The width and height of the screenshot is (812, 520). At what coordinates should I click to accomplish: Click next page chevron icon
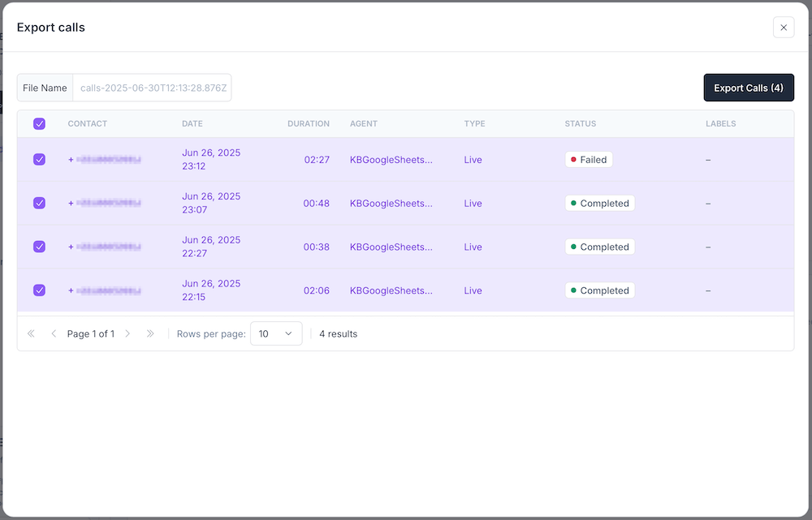coord(127,333)
